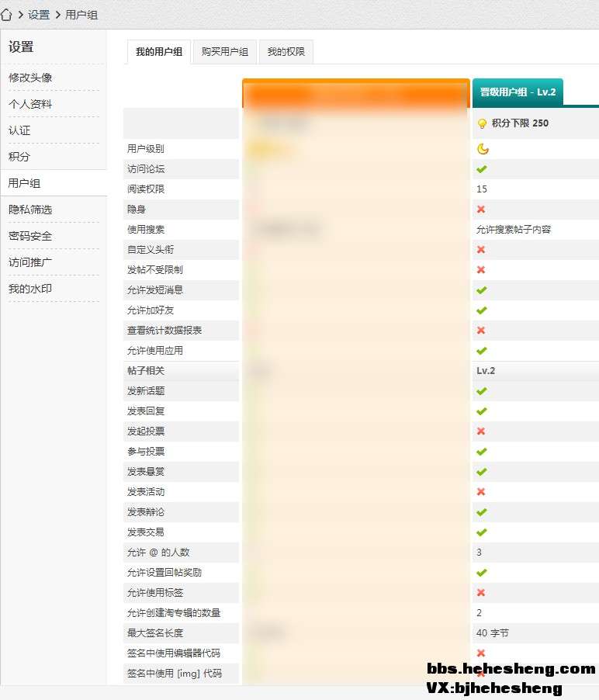Go to 密码安全 settings page

click(x=30, y=236)
